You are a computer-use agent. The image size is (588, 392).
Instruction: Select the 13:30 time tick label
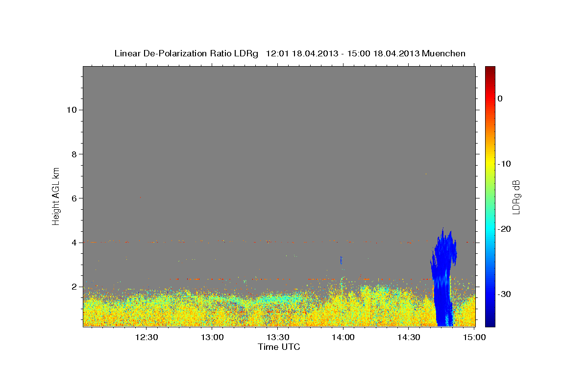click(x=277, y=337)
